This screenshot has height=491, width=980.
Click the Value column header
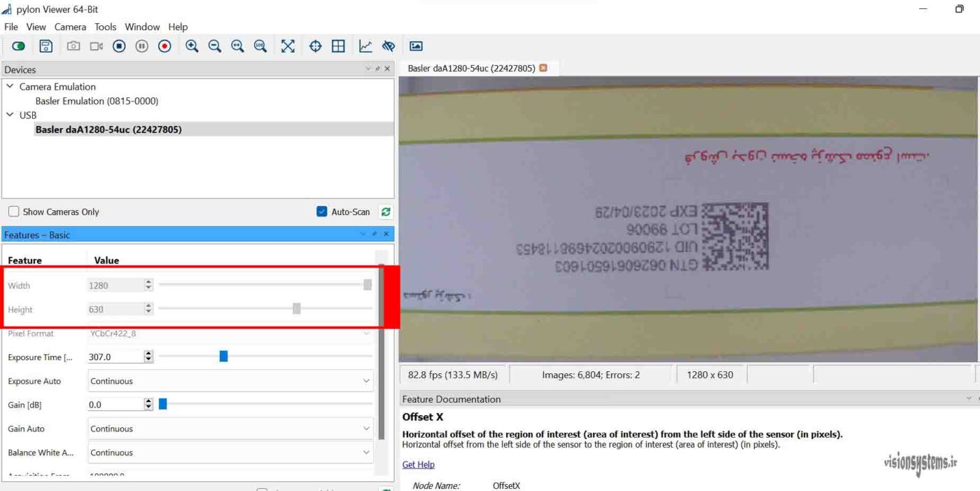tap(106, 260)
